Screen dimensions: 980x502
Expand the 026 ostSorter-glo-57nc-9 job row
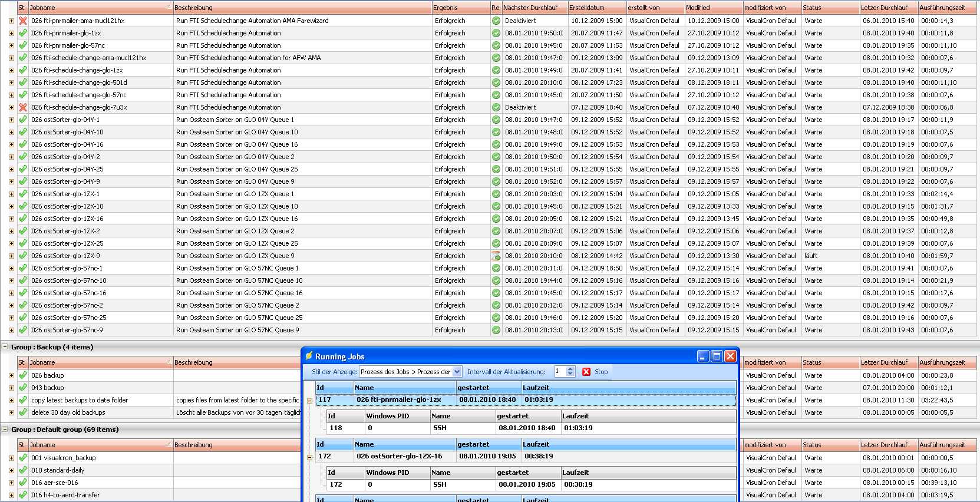pyautogui.click(x=11, y=330)
